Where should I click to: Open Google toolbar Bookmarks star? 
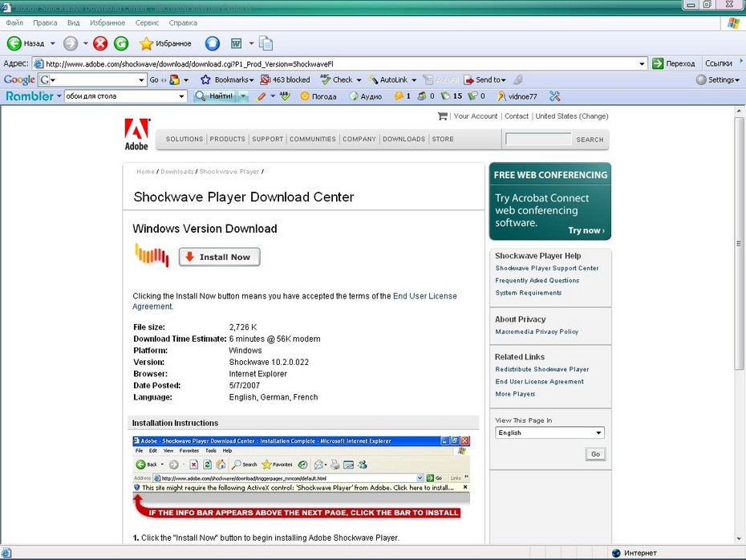tap(226, 79)
